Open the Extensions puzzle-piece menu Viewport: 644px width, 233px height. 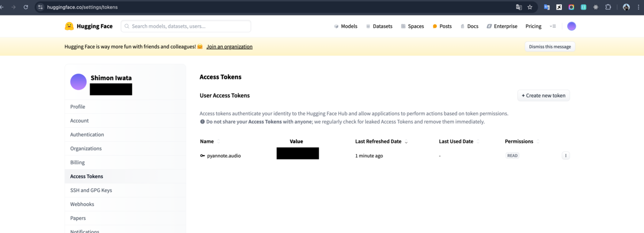(608, 8)
